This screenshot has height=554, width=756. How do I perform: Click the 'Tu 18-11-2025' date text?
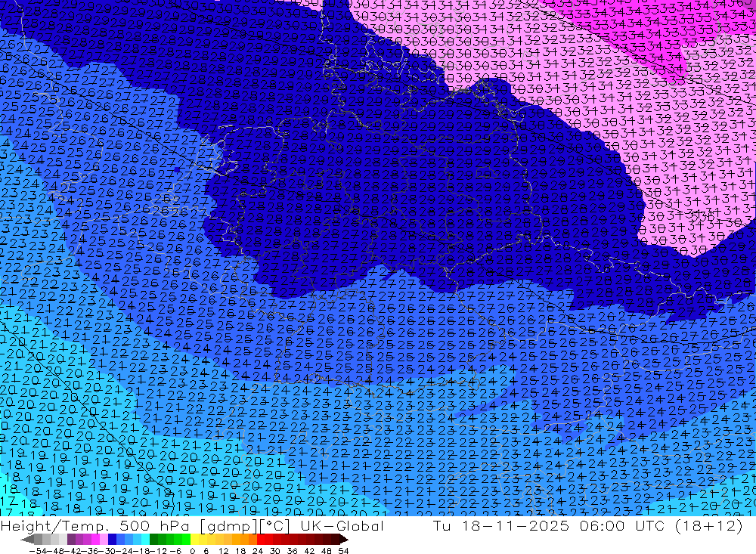click(x=501, y=525)
